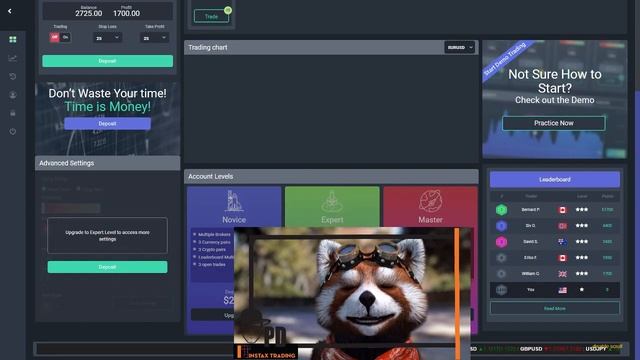Viewport: 640px width, 360px height.
Task: Click the Profit value 1700.00
Action: coord(127,13)
